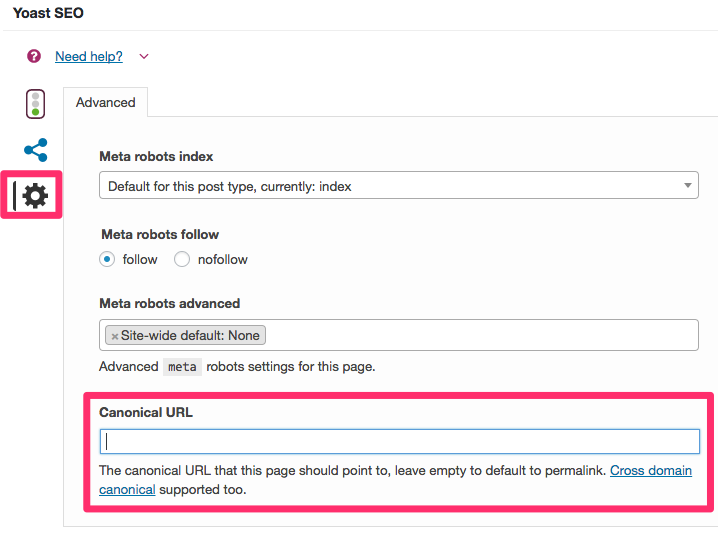Viewport: 718px width, 537px height.
Task: Click the Meta robots advanced label
Action: point(169,304)
